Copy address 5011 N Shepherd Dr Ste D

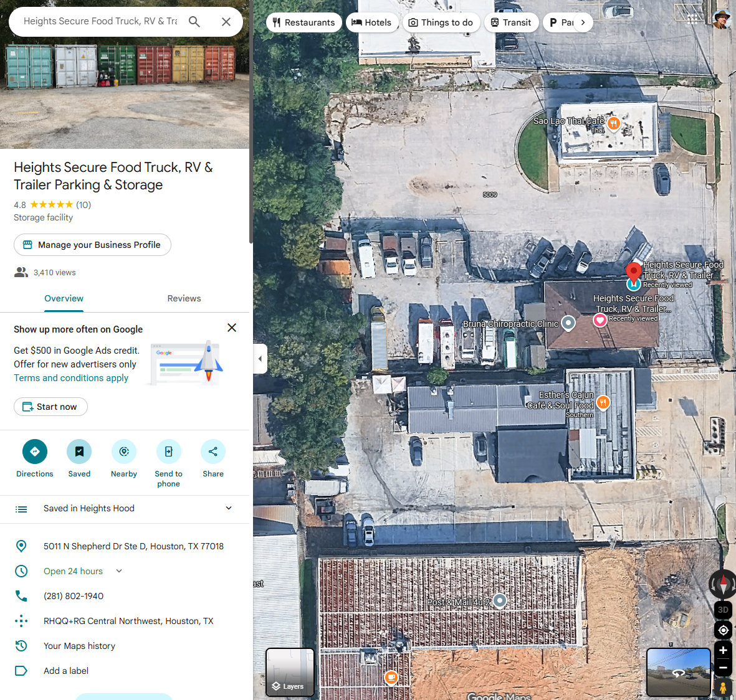click(x=133, y=547)
